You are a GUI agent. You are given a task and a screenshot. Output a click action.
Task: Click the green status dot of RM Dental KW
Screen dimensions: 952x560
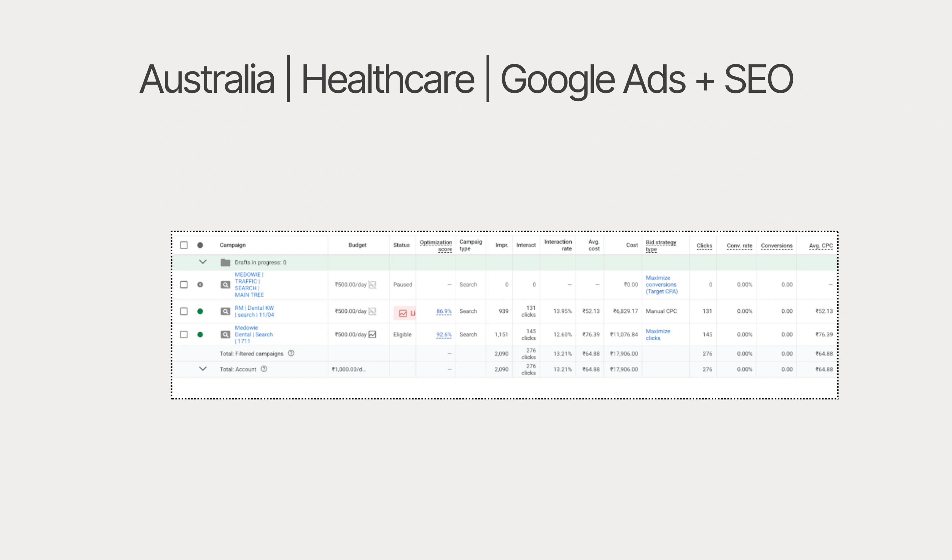click(200, 311)
